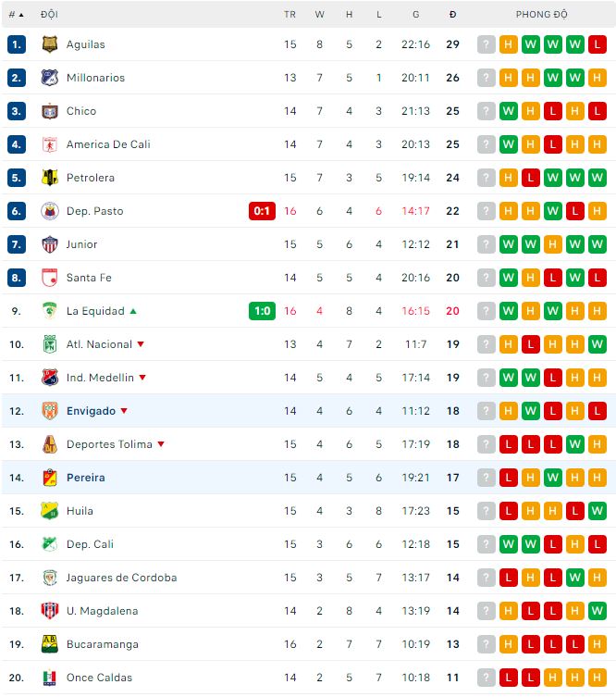Click the 0:1 live score badge for Dep. Pasto
616x697 pixels.
tap(262, 211)
